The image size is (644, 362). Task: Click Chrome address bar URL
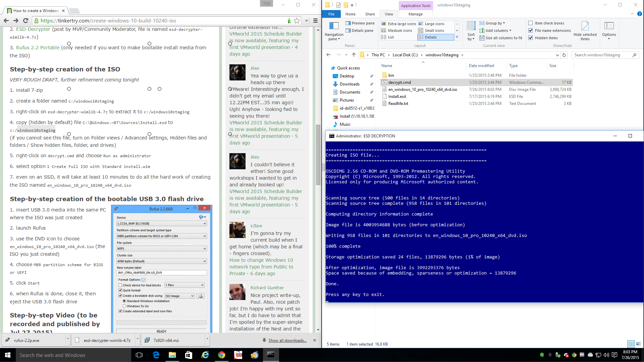coord(108,21)
